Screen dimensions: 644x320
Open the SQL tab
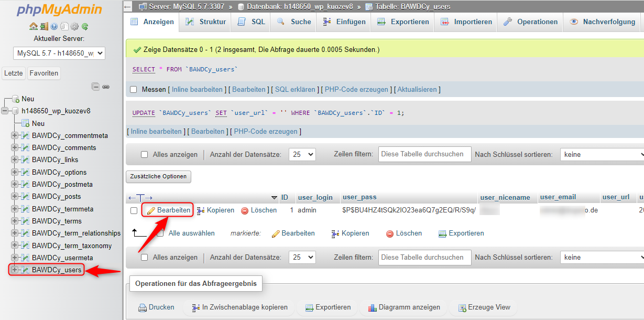[x=252, y=22]
